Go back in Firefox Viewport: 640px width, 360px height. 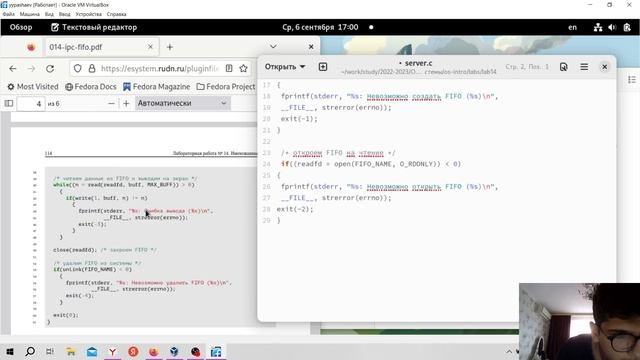13,69
